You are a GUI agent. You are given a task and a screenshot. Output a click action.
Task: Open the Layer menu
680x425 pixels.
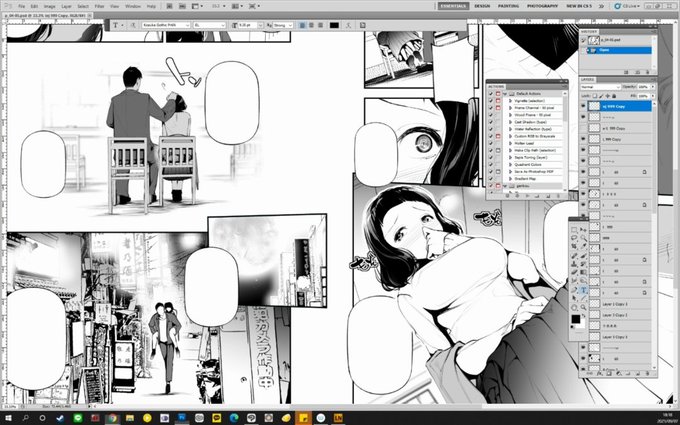pos(66,7)
